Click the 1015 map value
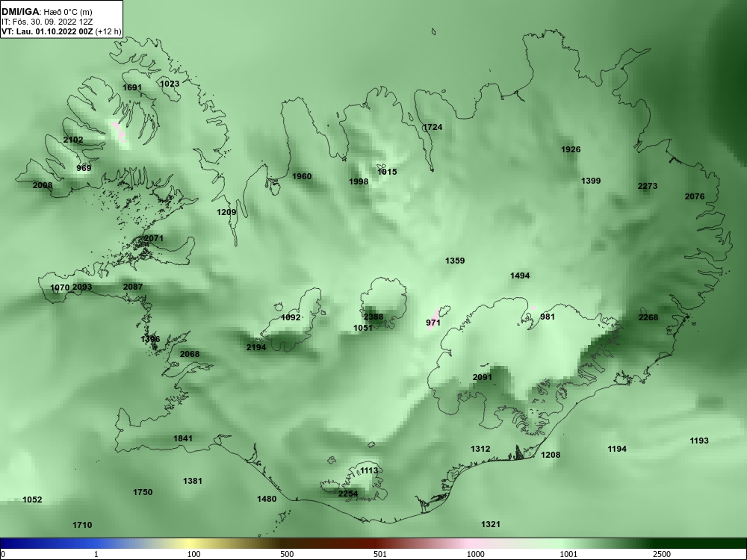Screen dimensions: 747x560 point(387,172)
